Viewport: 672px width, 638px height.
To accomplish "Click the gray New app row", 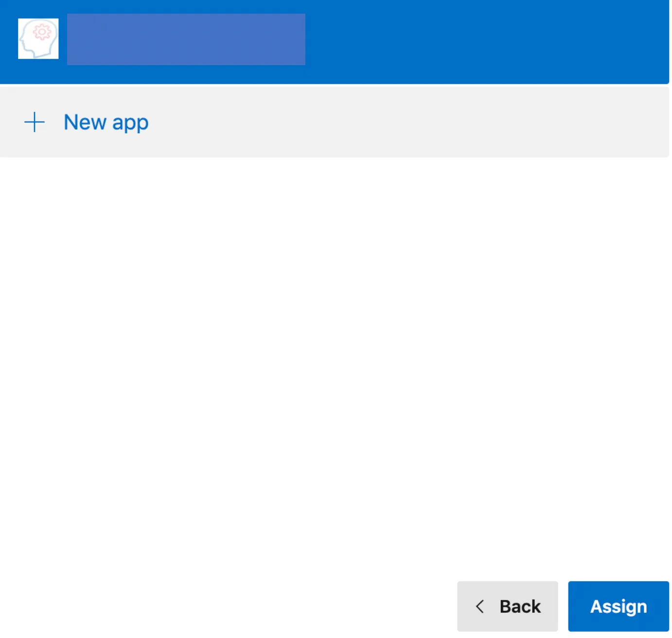I will pos(389,122).
